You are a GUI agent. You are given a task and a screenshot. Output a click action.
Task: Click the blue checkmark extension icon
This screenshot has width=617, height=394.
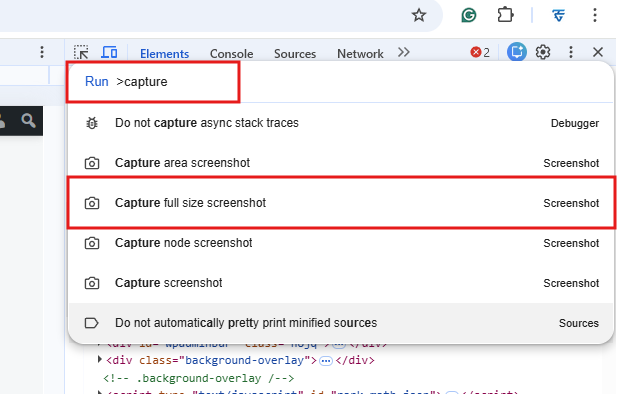coord(558,15)
